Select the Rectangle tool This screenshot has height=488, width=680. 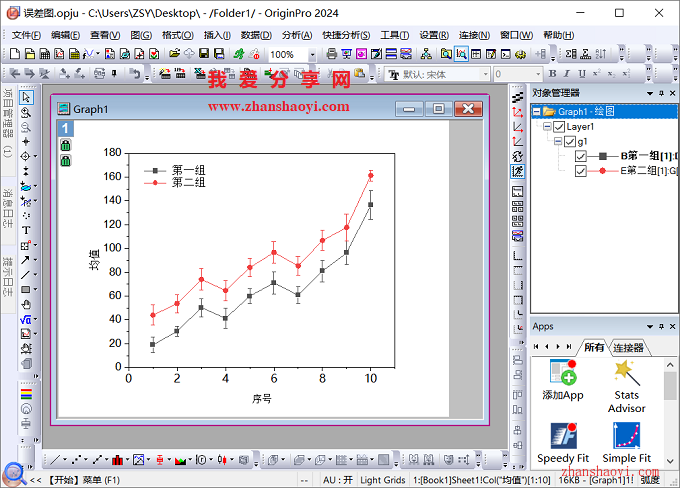click(x=26, y=289)
